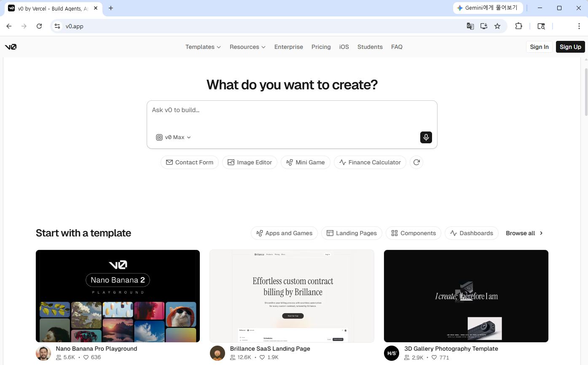Expand the Templates dropdown menu
Screen dimensions: 588x365
coord(203,47)
